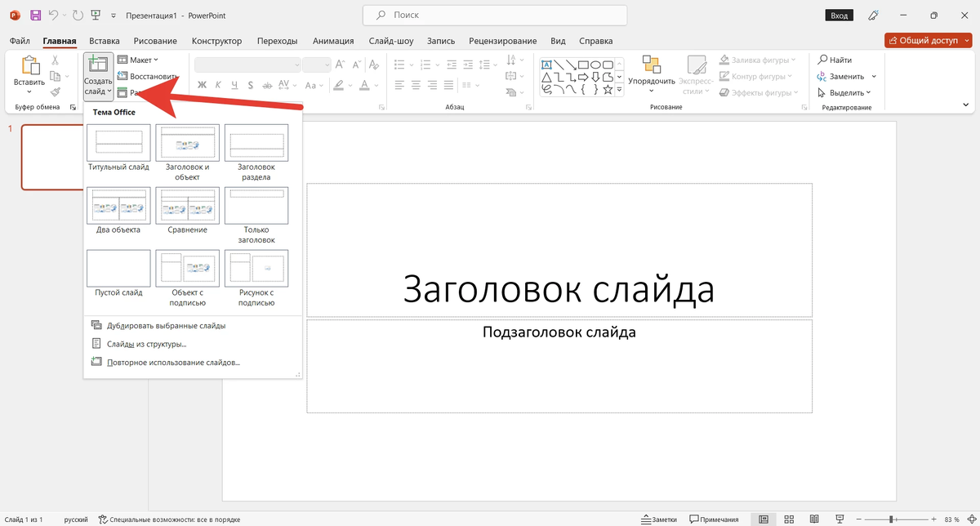Toggle strikethrough formatting
This screenshot has width=980, height=526.
pos(266,85)
